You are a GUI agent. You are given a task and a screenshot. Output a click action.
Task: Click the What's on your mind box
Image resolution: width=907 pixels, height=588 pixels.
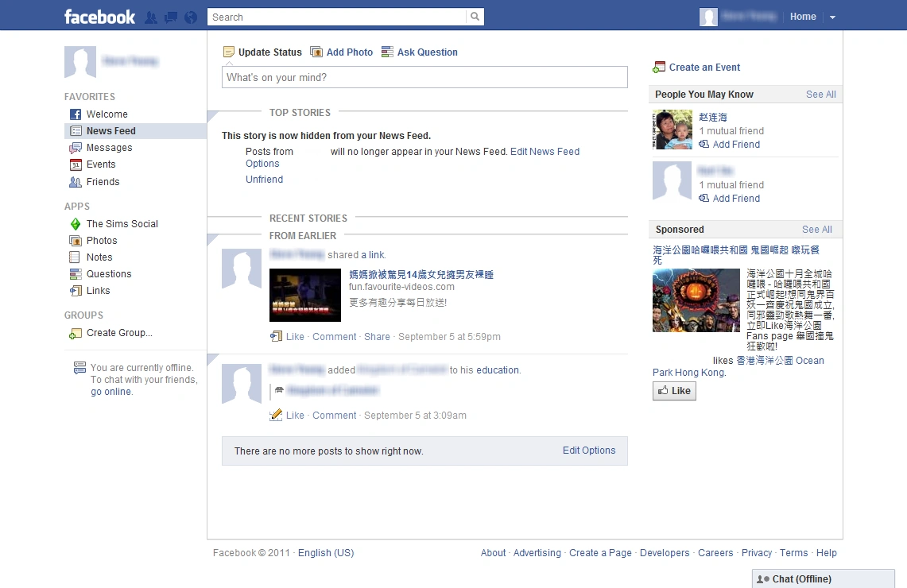coord(424,78)
